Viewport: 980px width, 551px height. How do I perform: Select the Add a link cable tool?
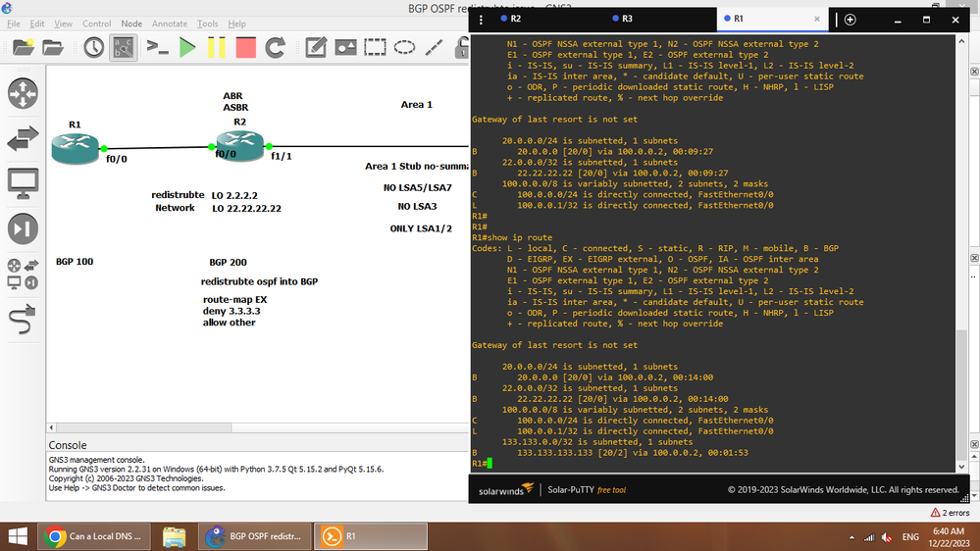(x=24, y=320)
